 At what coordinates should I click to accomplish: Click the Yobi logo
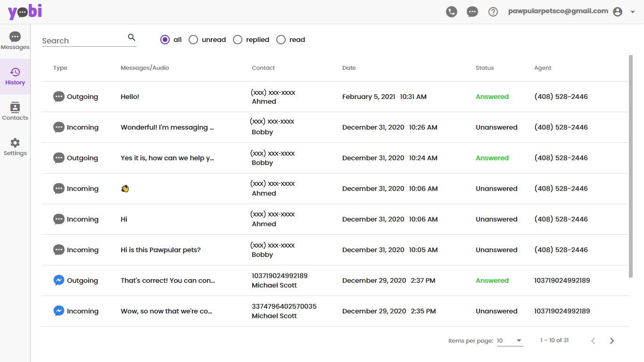25,12
